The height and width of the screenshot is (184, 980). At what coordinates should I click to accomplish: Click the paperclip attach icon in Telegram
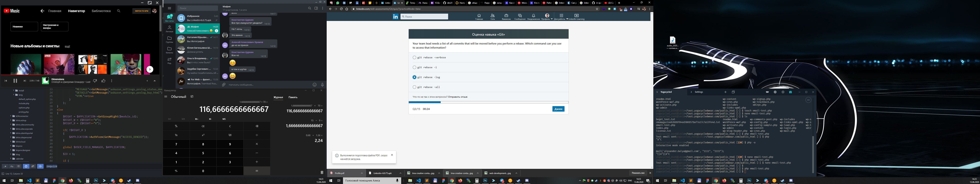[224, 85]
